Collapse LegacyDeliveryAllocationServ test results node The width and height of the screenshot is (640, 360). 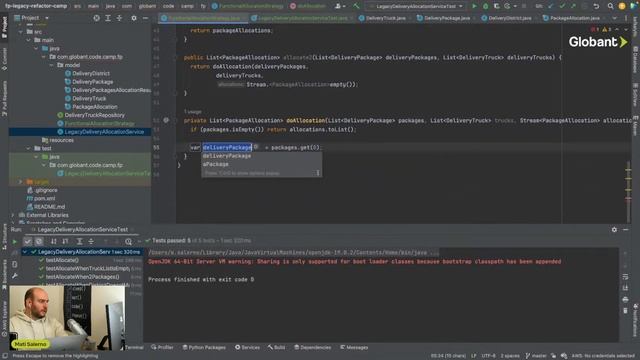pos(24,252)
